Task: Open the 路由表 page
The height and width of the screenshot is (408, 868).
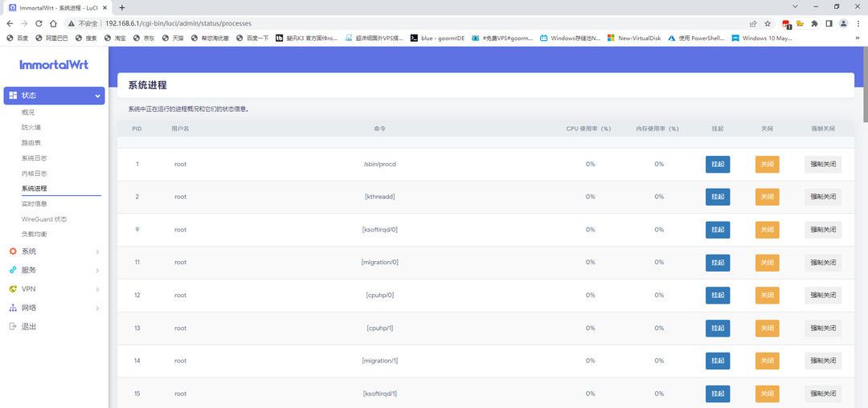Action: pos(31,143)
